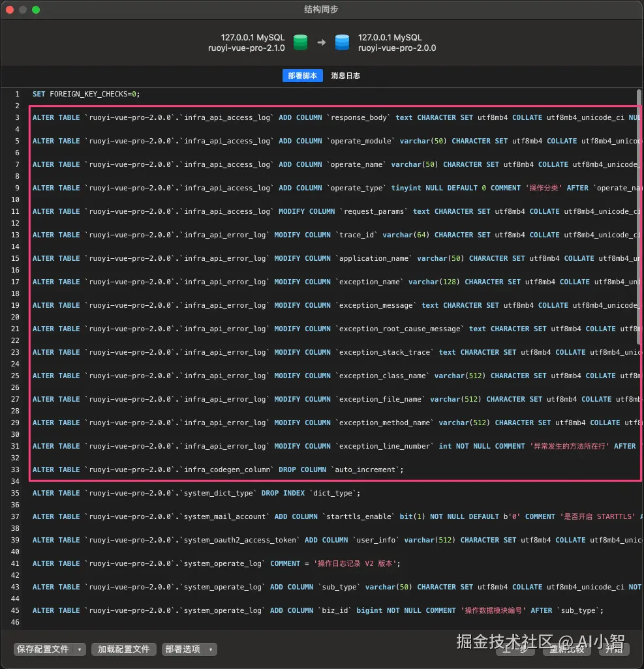Click the line modifying column exception_name

tap(336, 282)
